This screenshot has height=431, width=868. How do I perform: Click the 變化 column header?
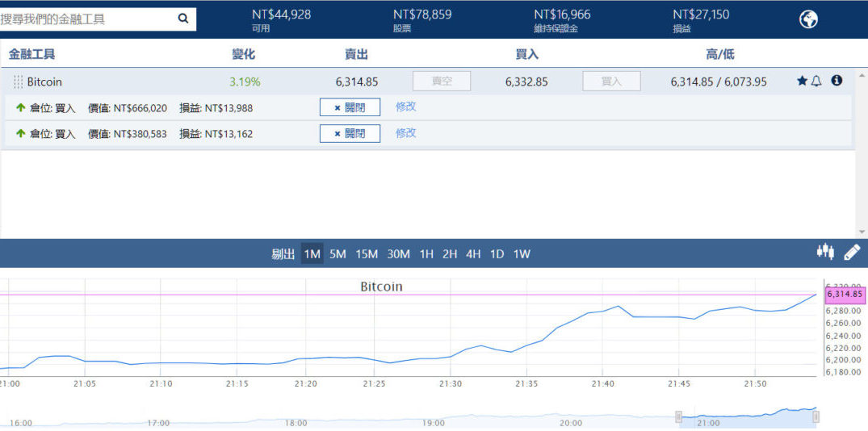click(244, 54)
